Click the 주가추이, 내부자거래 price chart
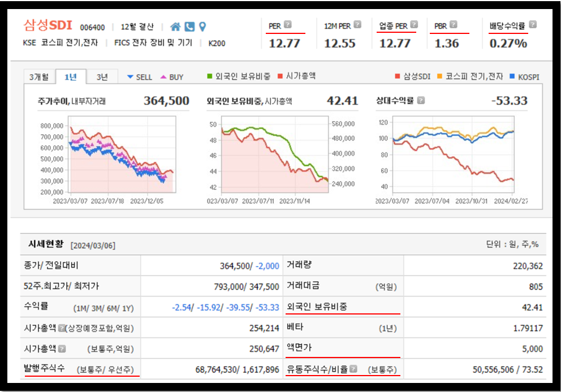Image resolution: width=561 pixels, height=392 pixels. 122,154
